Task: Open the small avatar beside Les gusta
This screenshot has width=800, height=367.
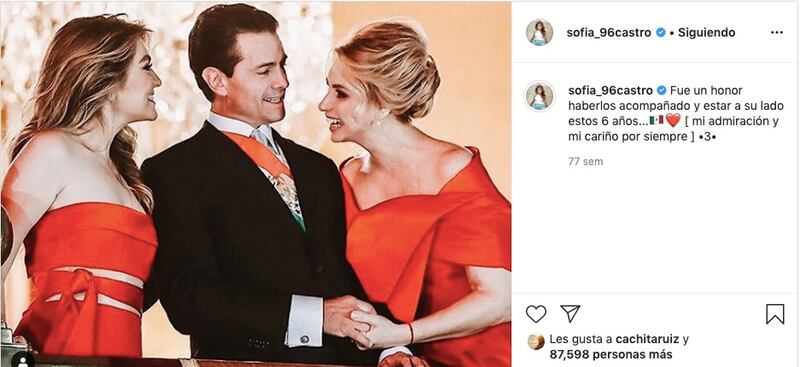Action: click(x=536, y=341)
